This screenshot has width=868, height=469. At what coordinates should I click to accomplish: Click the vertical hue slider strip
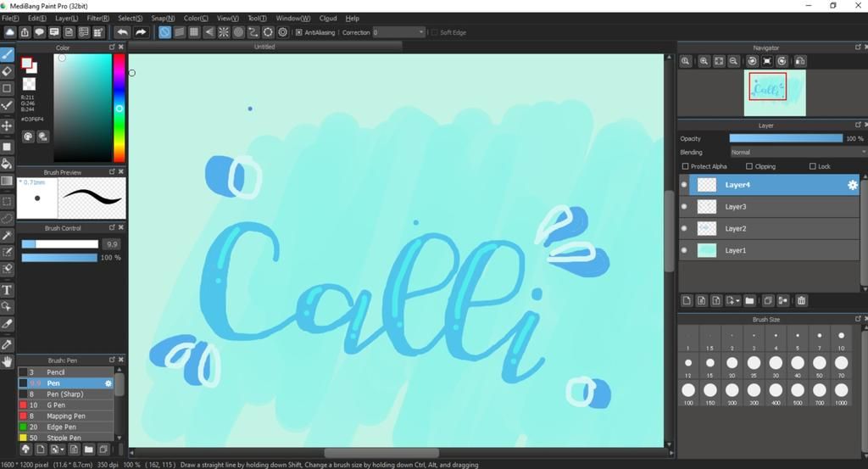119,108
